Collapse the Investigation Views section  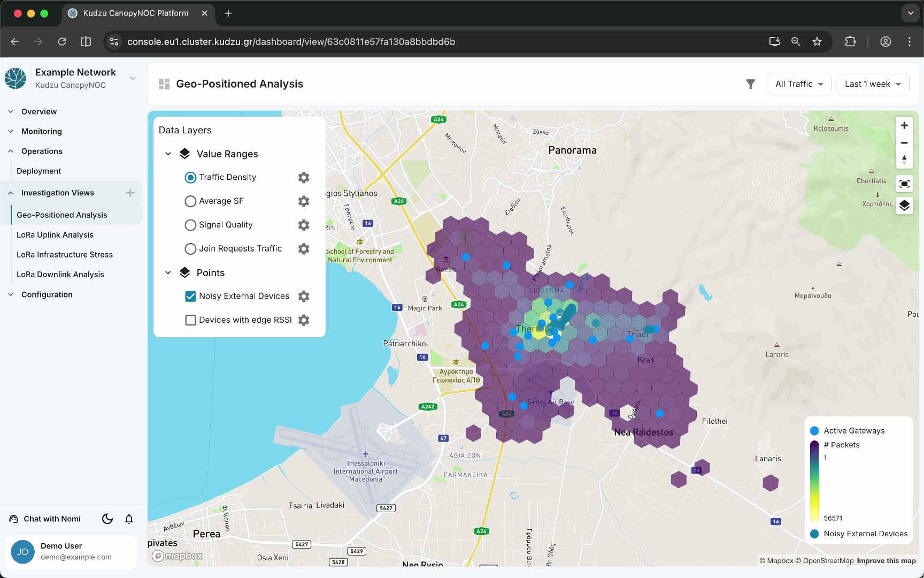click(11, 193)
